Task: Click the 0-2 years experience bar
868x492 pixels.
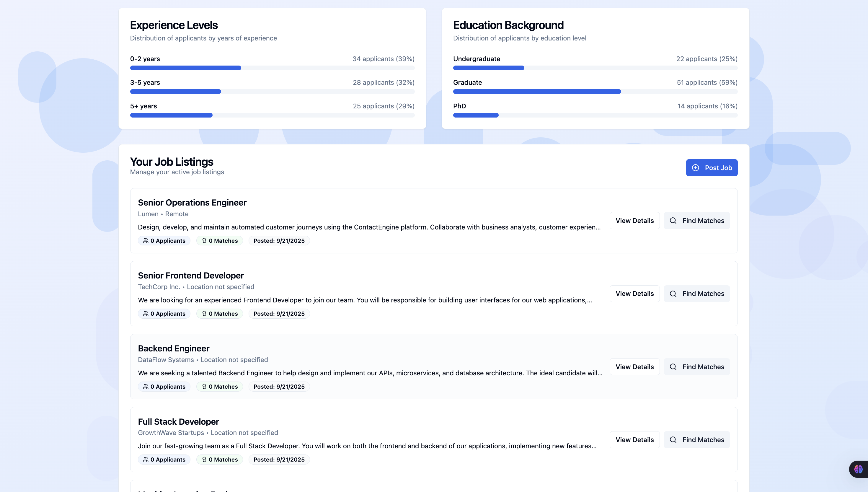Action: point(272,68)
